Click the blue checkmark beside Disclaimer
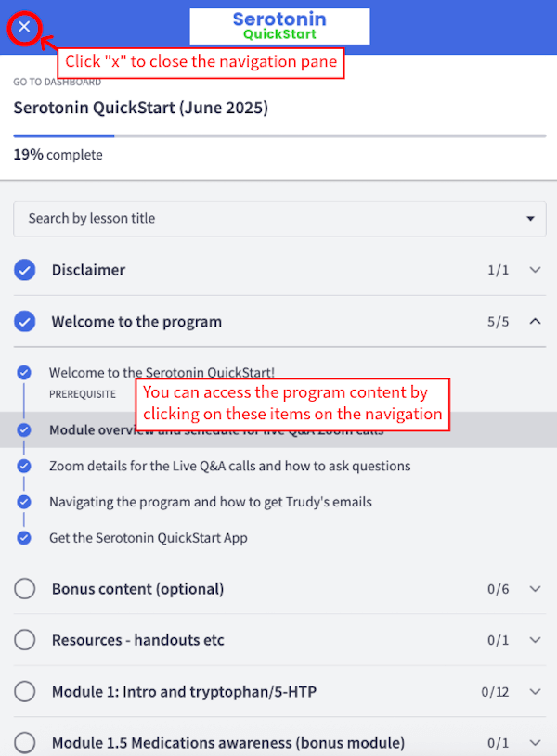This screenshot has height=756, width=557. click(x=25, y=270)
